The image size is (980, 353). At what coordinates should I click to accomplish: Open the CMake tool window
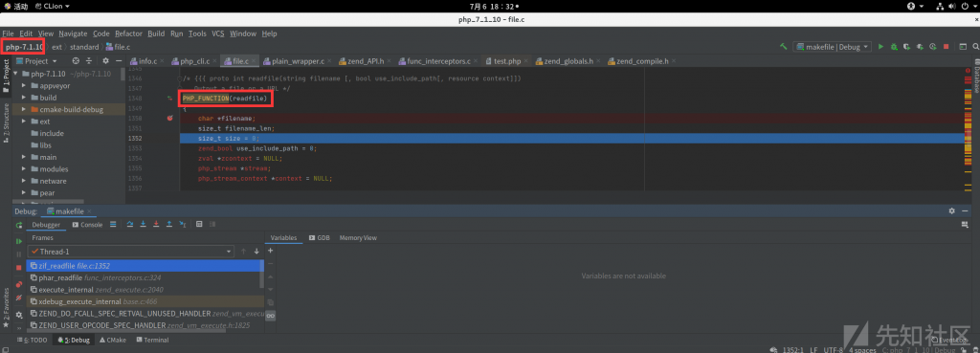112,340
